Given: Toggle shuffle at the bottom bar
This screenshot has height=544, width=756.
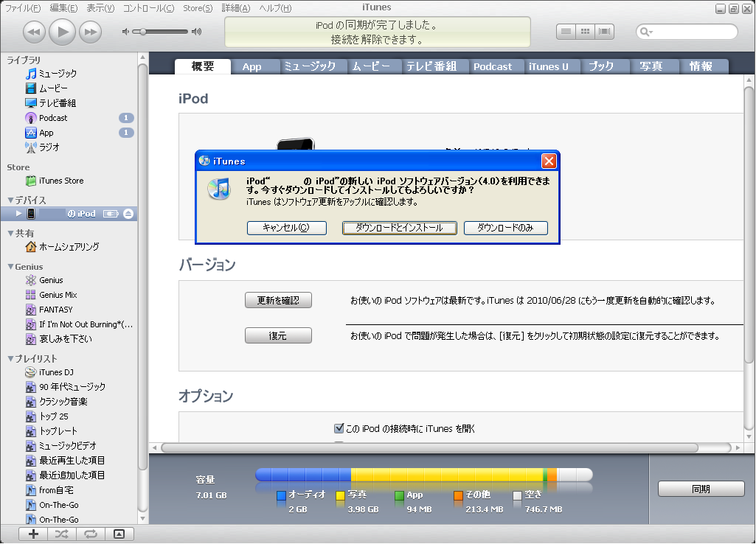Looking at the screenshot, I should [x=62, y=534].
